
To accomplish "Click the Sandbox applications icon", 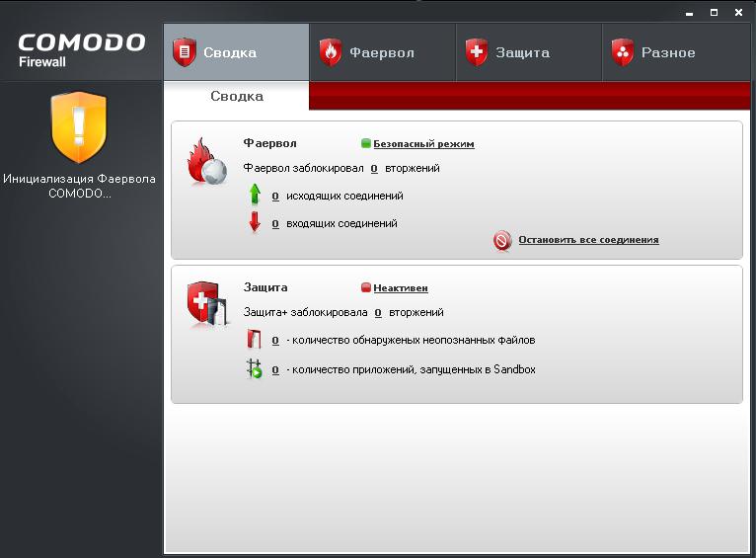I will click(x=254, y=369).
